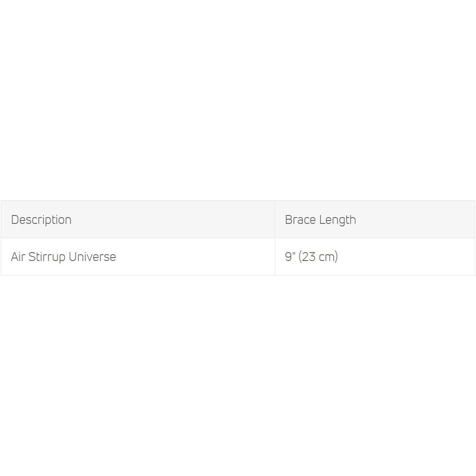Click the "(23 cm)" metric value
This screenshot has height=476, width=476.
[318, 257]
